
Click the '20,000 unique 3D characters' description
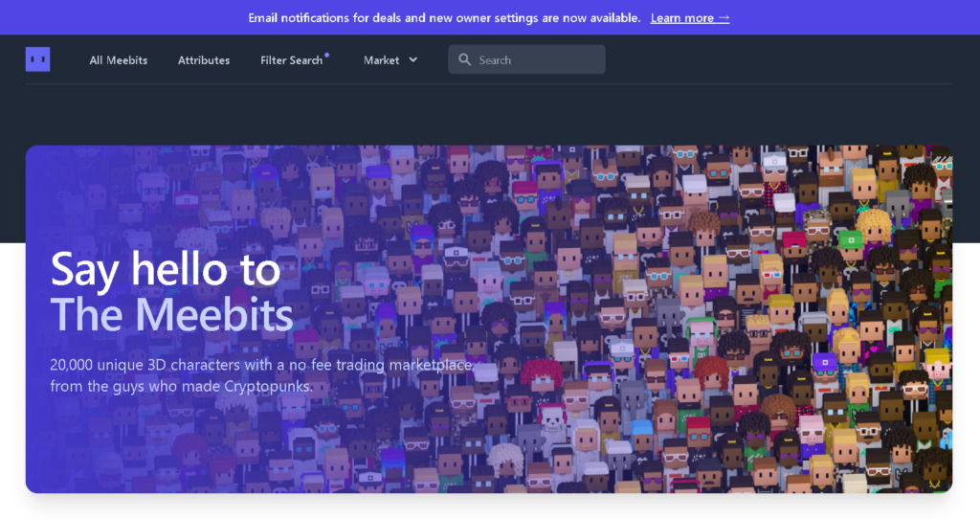point(261,375)
